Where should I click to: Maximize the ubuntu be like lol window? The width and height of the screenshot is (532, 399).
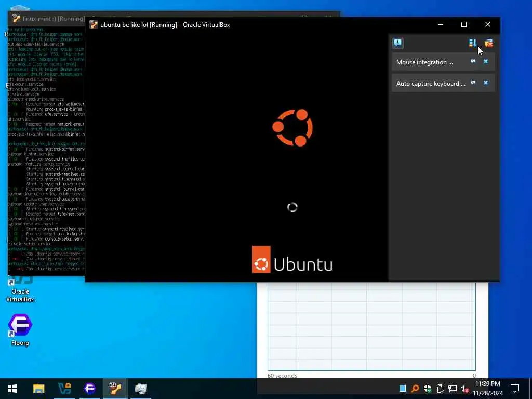coord(464,24)
